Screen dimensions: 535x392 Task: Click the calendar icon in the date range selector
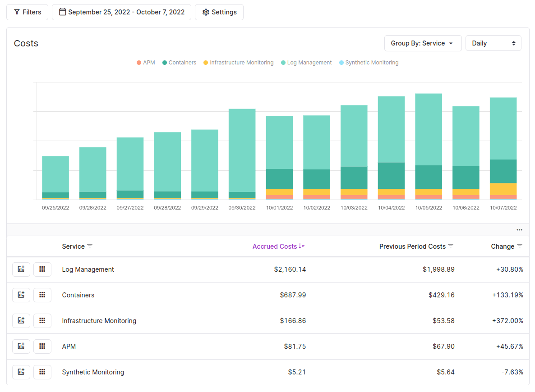63,12
